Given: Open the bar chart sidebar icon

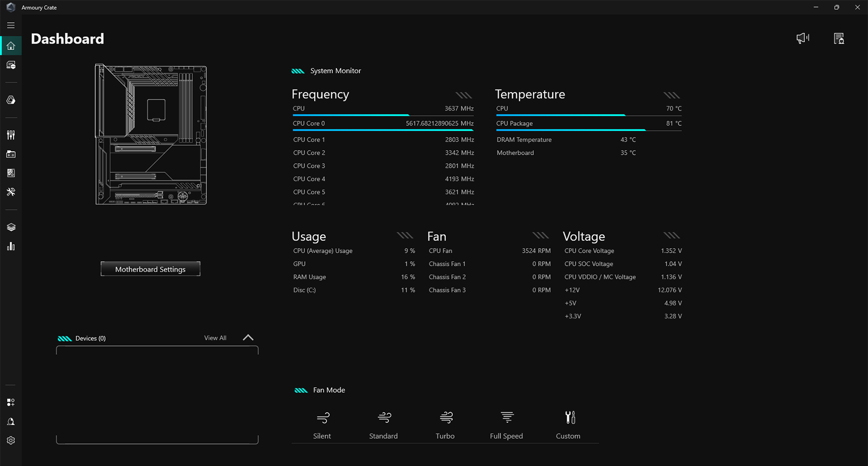Looking at the screenshot, I should coord(11,246).
